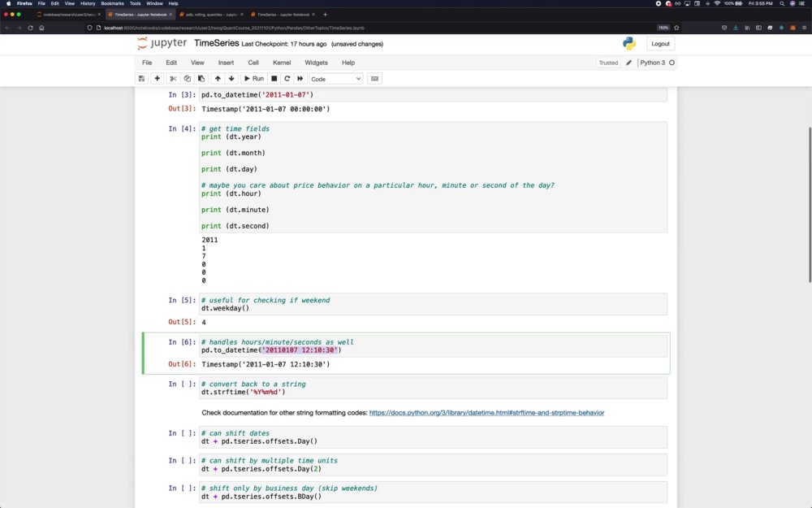Viewport: 812px width, 508px height.
Task: Open the Kernel menu
Action: [282, 63]
